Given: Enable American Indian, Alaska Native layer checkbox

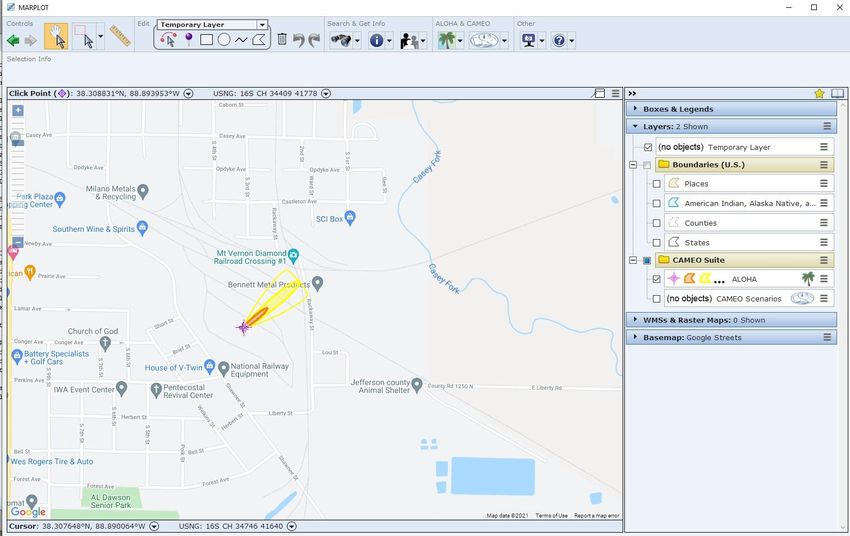Looking at the screenshot, I should 656,203.
